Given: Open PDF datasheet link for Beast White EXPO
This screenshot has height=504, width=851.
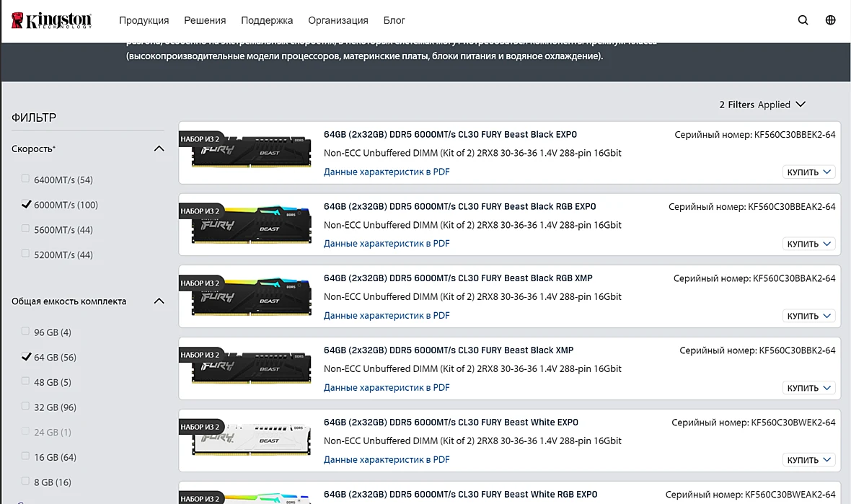Looking at the screenshot, I should pyautogui.click(x=387, y=459).
